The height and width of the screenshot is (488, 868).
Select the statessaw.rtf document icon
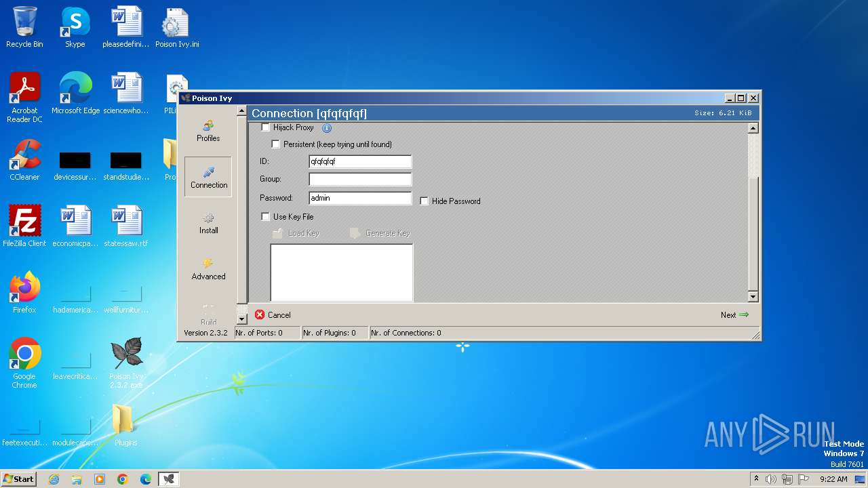tap(126, 227)
